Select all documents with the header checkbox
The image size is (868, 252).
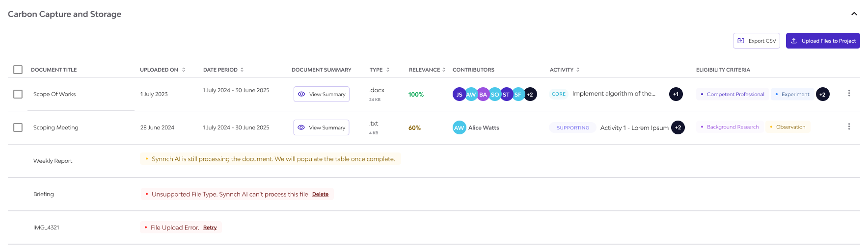(18, 70)
